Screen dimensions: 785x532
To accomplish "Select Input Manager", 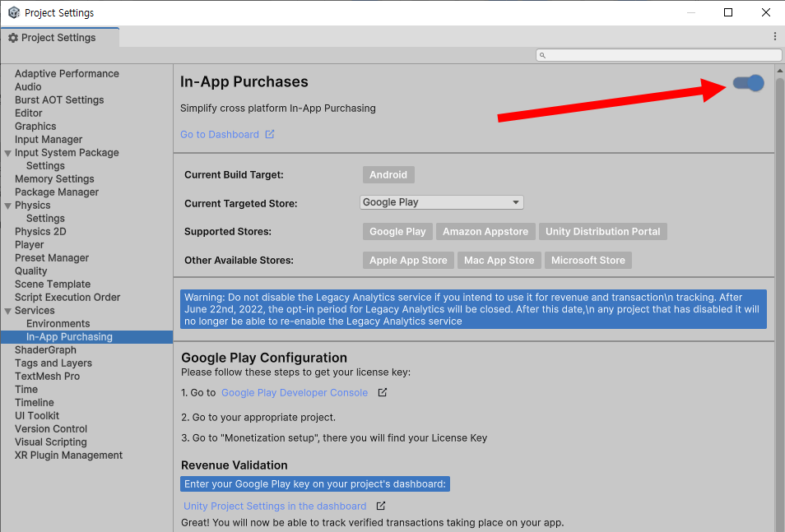I will tap(49, 139).
